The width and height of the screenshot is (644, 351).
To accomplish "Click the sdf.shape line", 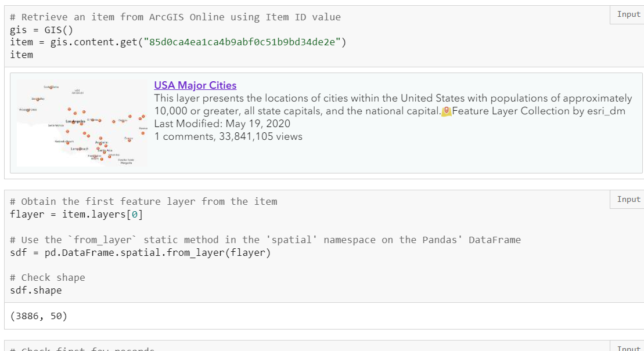I will [35, 290].
